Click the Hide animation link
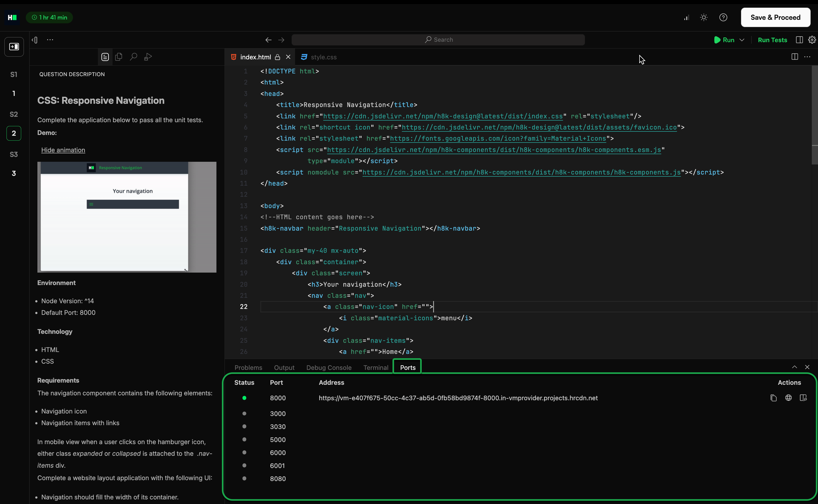Screen dimensions: 818x504 [x=63, y=150]
